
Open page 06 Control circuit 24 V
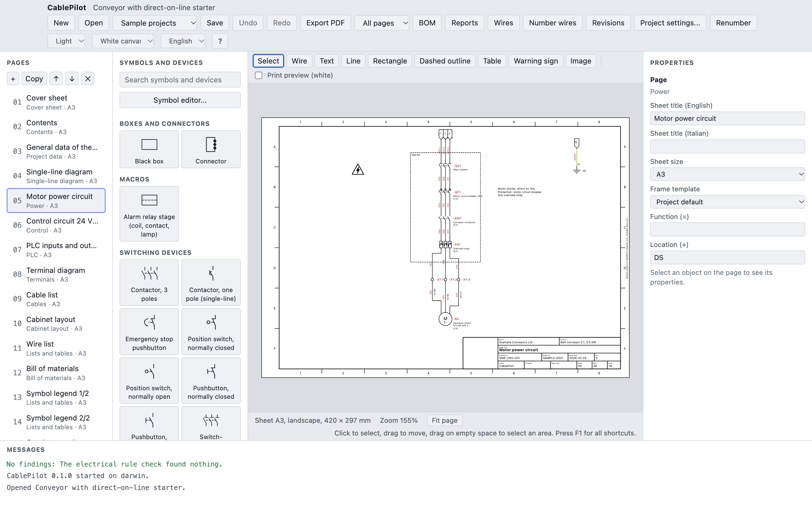click(x=56, y=225)
